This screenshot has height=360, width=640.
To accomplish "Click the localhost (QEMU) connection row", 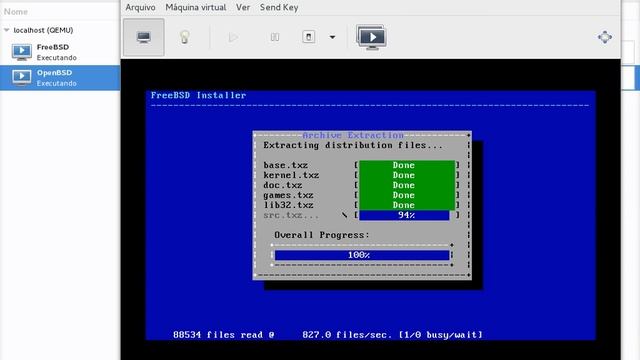I will coord(60,30).
